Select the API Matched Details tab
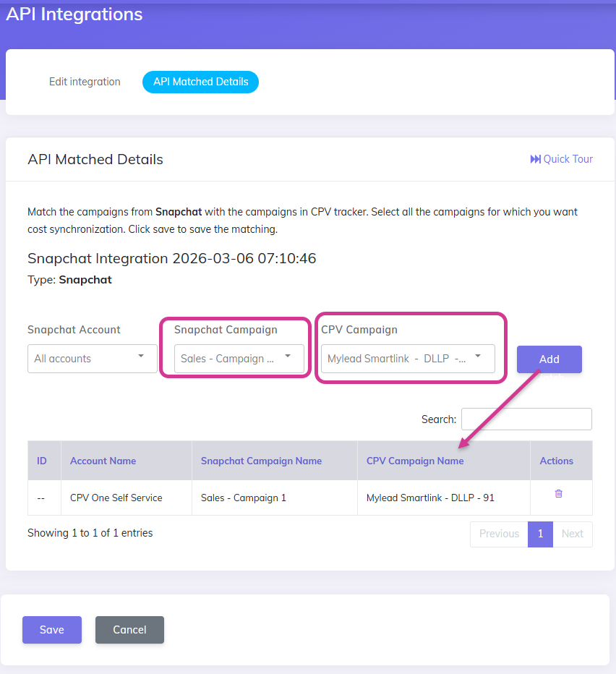Viewport: 616px width, 674px height. [x=200, y=82]
